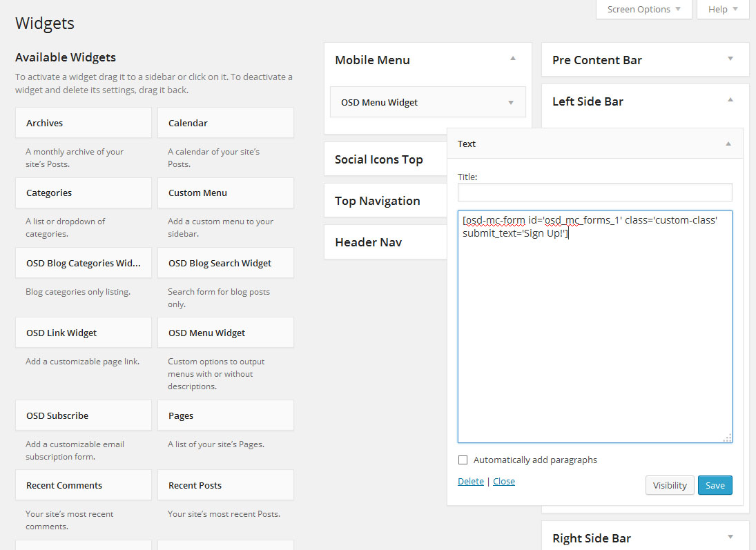Click 'A monthly archive of your site's Posts' description
Screen dimensions: 756x550
pos(75,157)
